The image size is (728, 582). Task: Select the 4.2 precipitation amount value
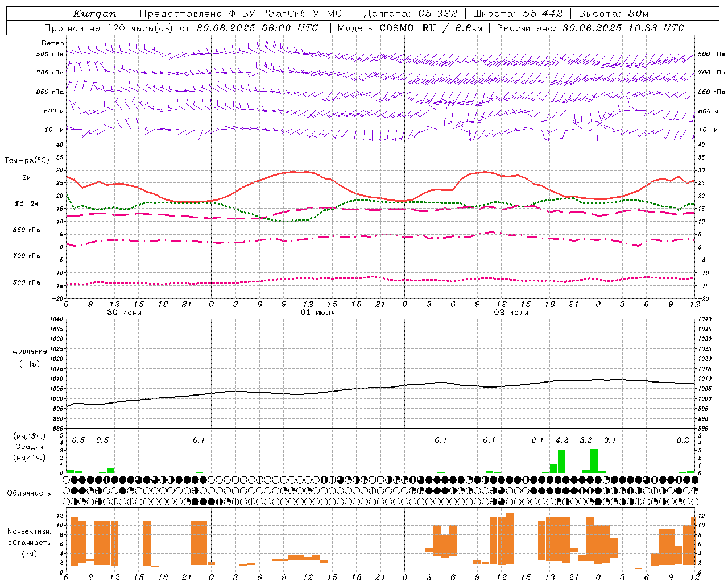562,440
